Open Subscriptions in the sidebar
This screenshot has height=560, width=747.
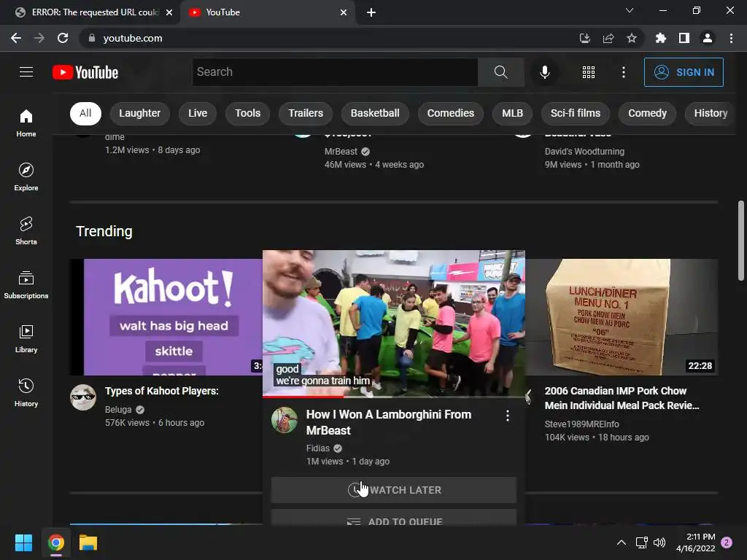pyautogui.click(x=26, y=285)
